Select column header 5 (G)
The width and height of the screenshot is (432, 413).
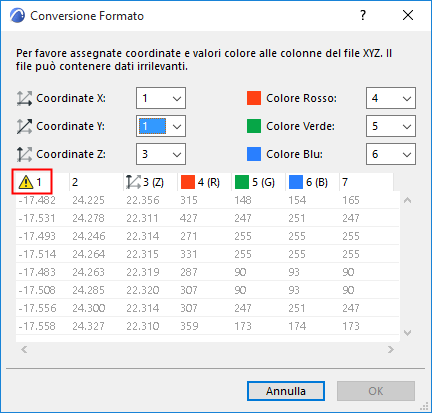point(258,182)
